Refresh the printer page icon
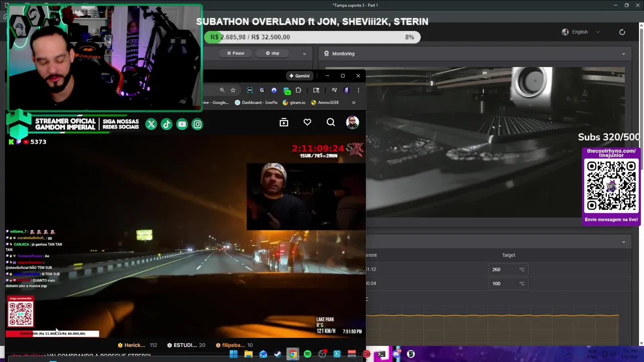This screenshot has width=644, height=362. coord(622,32)
